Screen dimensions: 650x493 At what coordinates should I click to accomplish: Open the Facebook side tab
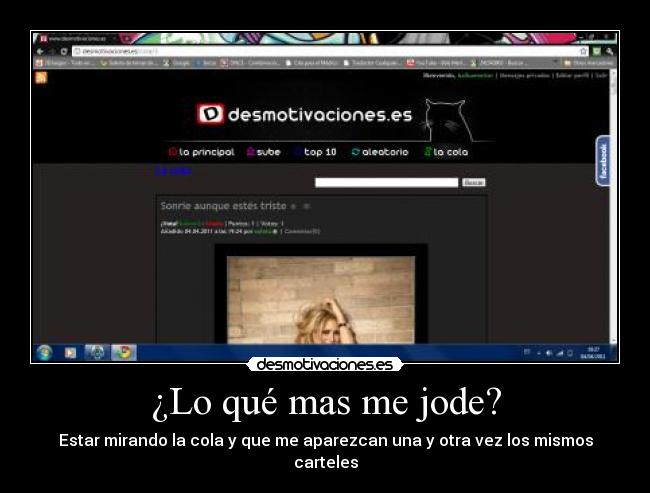(x=603, y=160)
